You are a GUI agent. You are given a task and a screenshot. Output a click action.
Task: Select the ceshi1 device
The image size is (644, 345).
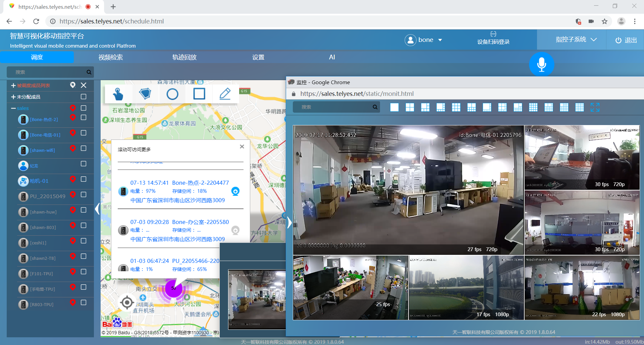point(38,243)
